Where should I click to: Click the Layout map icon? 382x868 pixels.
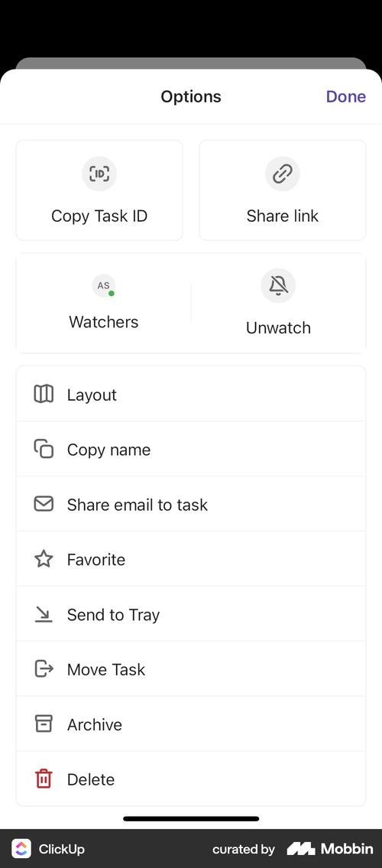44,394
